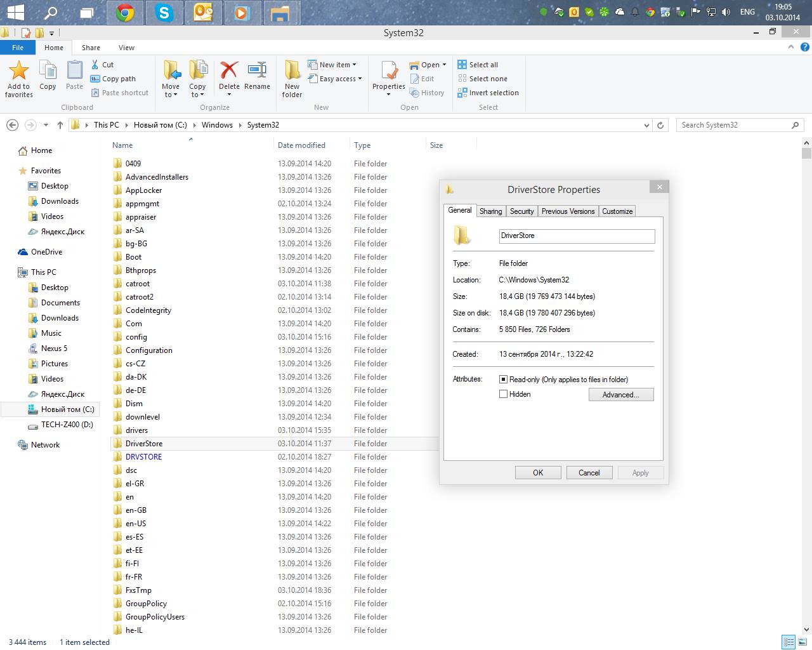
Task: Refresh the System32 folder view
Action: [660, 125]
